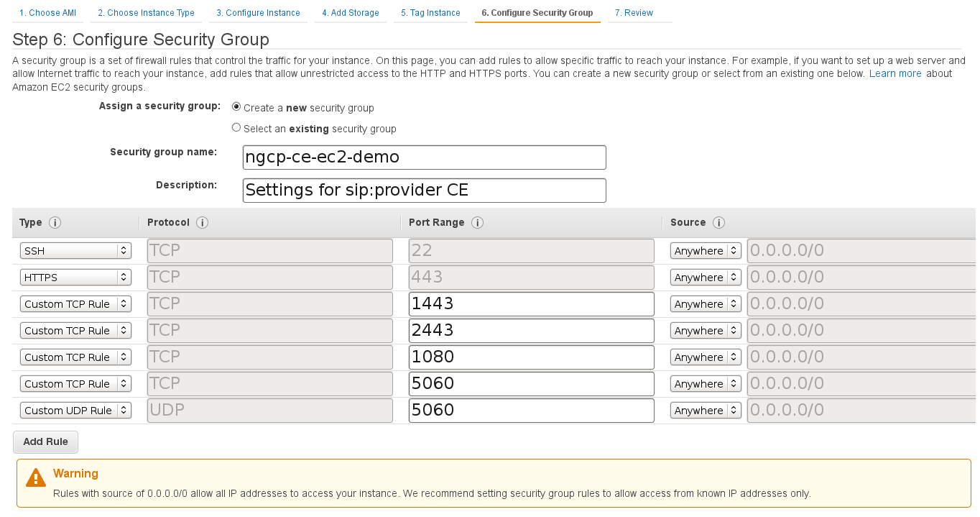The image size is (980, 517).
Task: Click the 'Step 6: Configure Security Group' heading
Action: (141, 40)
